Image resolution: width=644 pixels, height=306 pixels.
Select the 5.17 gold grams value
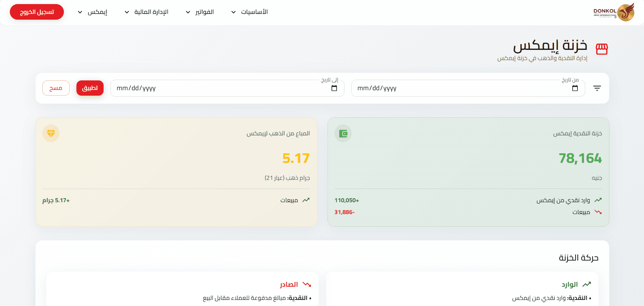pos(296,158)
